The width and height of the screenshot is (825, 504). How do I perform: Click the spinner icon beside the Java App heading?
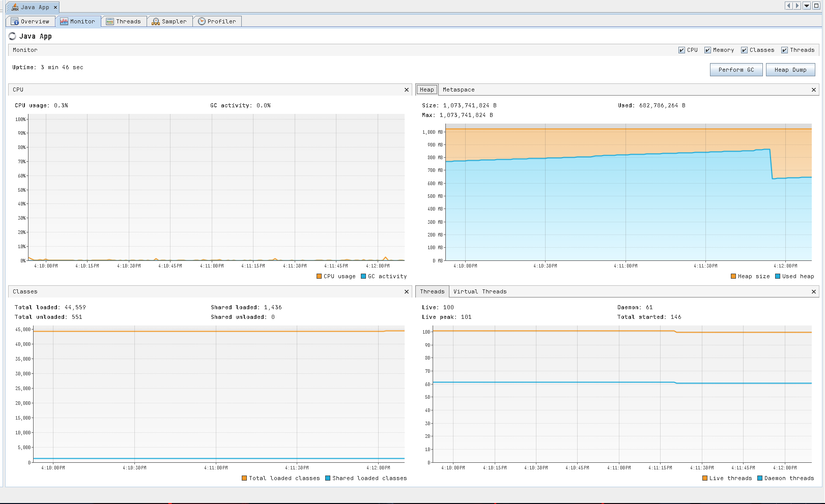12,36
